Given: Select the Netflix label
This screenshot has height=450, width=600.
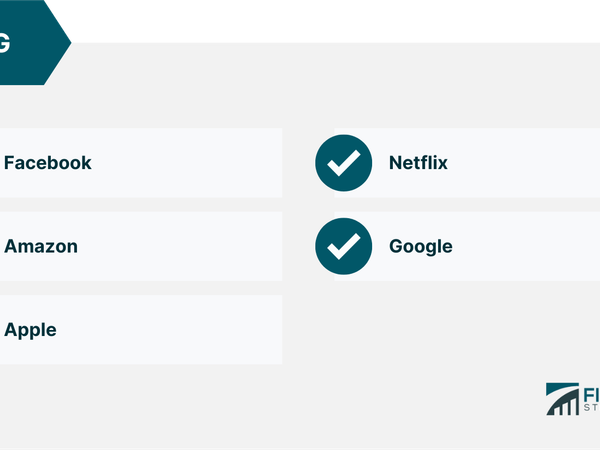Looking at the screenshot, I should pos(418,163).
